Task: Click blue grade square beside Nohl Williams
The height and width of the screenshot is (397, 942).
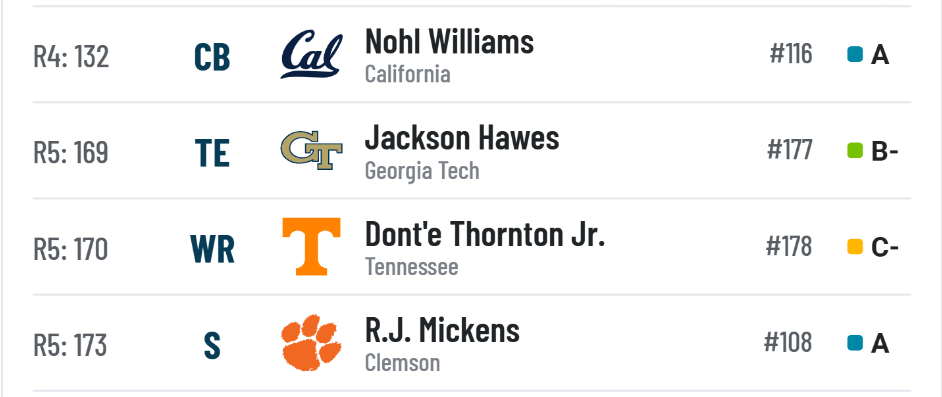Action: (x=855, y=55)
